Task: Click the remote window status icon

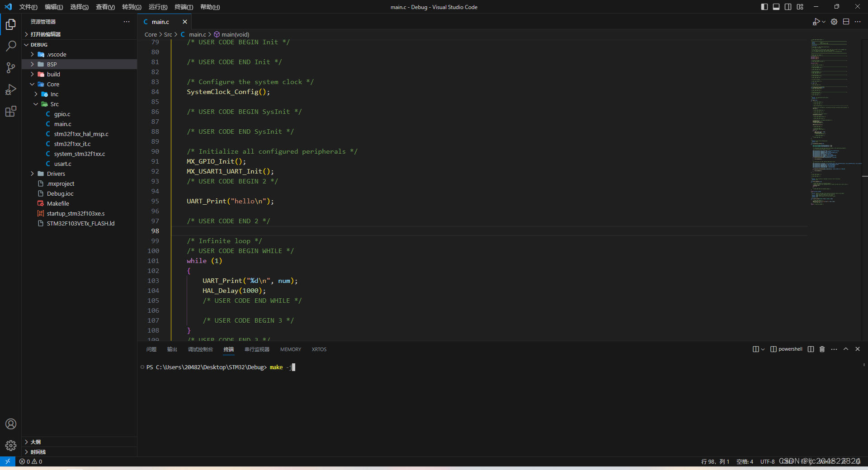Action: (x=8, y=461)
